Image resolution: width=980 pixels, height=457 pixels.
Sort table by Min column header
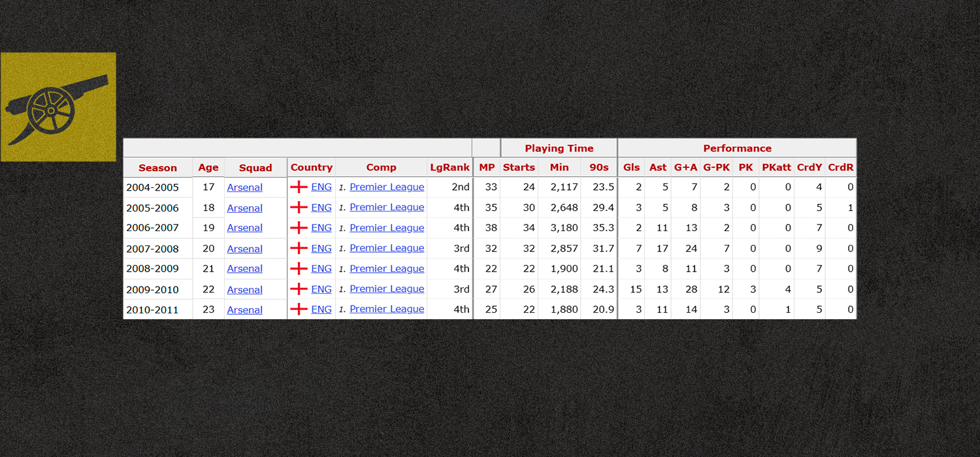coord(559,167)
